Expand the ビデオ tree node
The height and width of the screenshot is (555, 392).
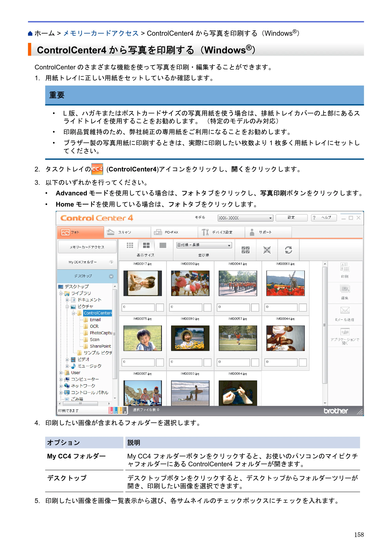(67, 359)
